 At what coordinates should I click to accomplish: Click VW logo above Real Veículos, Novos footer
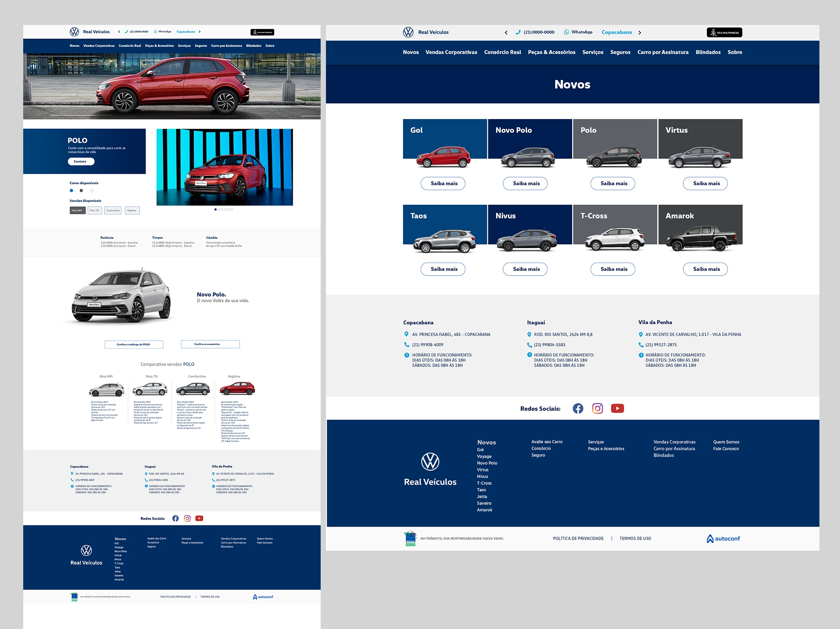pyautogui.click(x=430, y=461)
